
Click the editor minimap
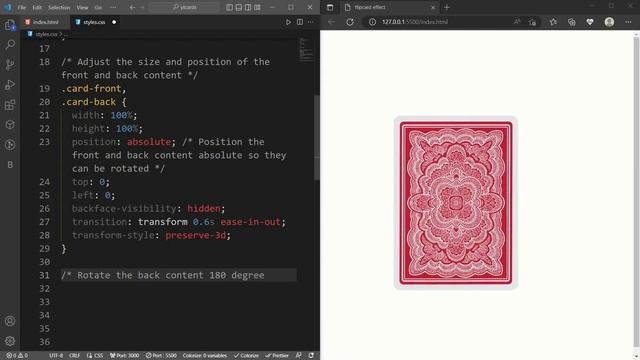[306, 50]
